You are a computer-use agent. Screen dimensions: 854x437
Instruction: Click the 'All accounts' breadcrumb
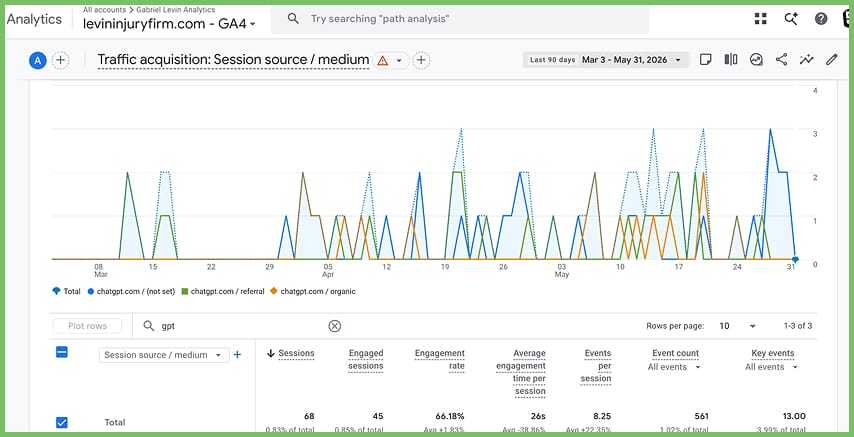[104, 10]
